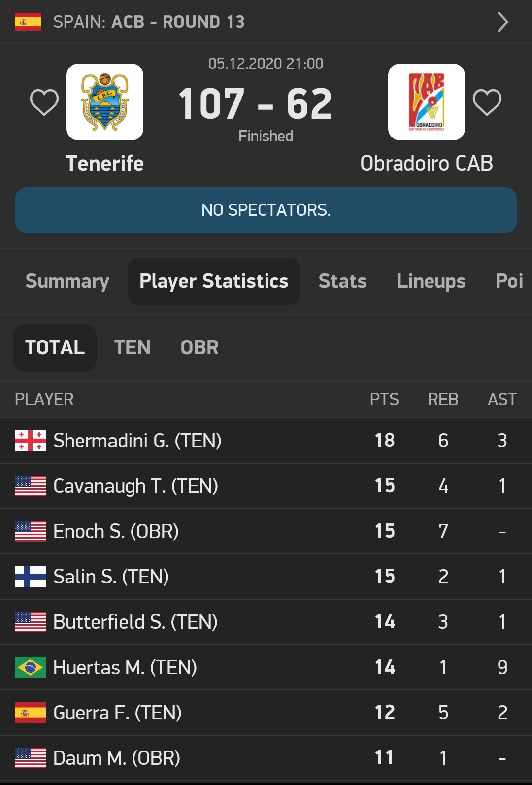The width and height of the screenshot is (532, 785).
Task: Open the Spain ACB Round 13 league header
Action: pyautogui.click(x=149, y=22)
